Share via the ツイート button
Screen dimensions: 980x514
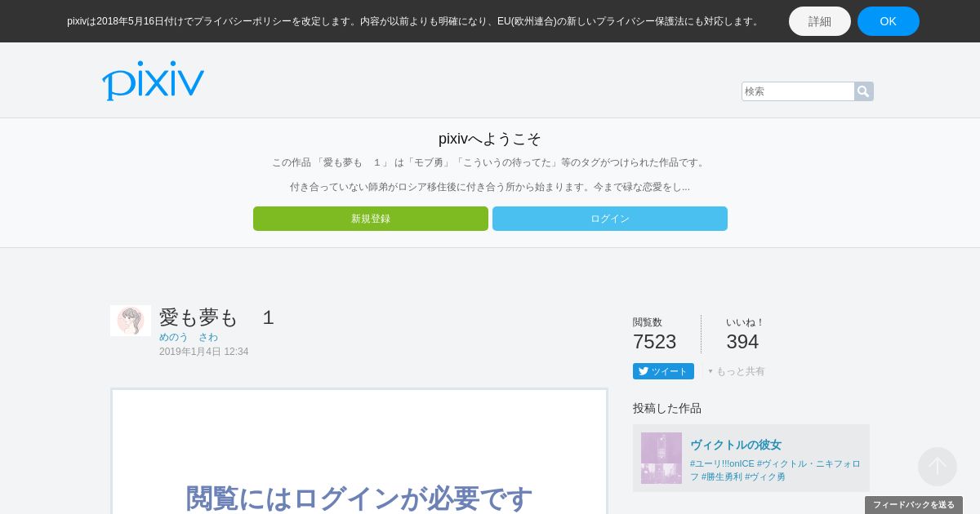[x=663, y=371]
